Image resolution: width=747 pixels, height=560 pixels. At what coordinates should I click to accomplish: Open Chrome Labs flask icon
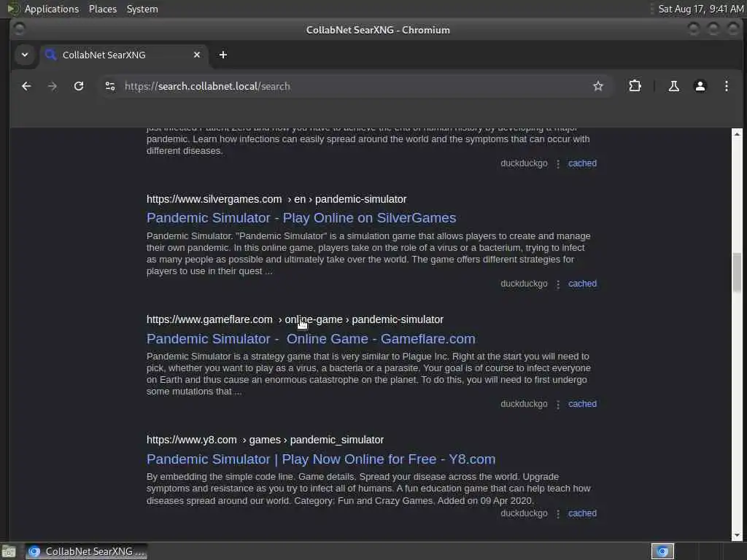673,86
